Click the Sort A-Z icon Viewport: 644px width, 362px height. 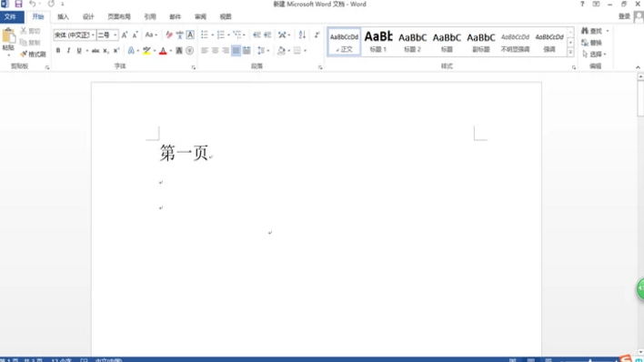pyautogui.click(x=302, y=35)
